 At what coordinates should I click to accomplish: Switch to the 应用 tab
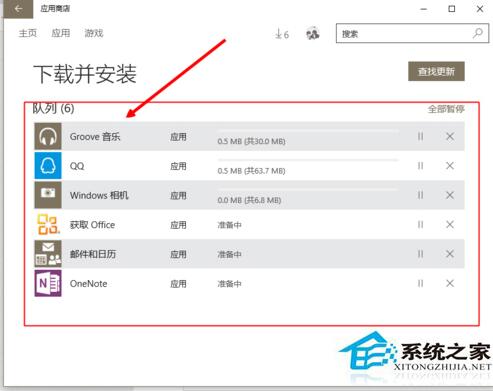click(61, 33)
